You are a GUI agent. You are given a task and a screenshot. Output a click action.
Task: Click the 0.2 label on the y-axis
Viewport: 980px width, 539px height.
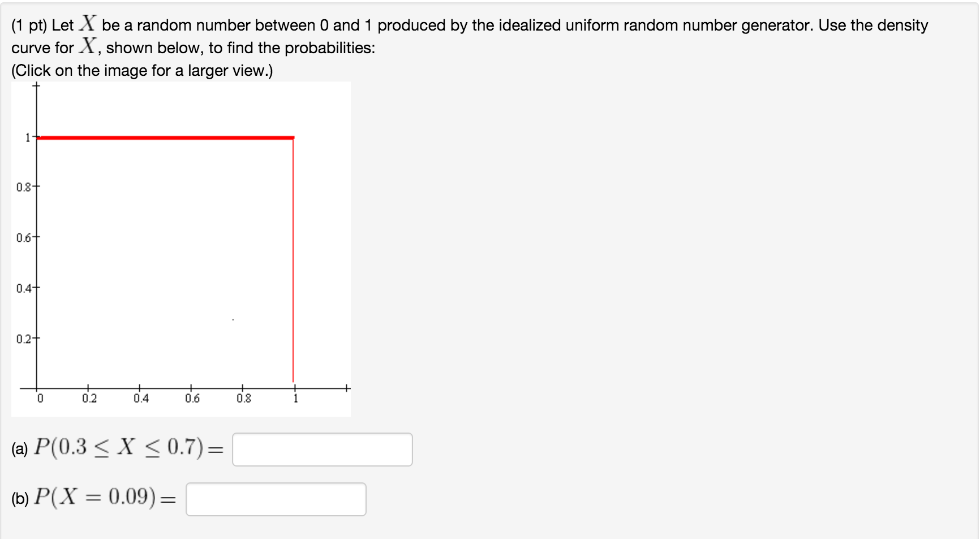click(23, 339)
